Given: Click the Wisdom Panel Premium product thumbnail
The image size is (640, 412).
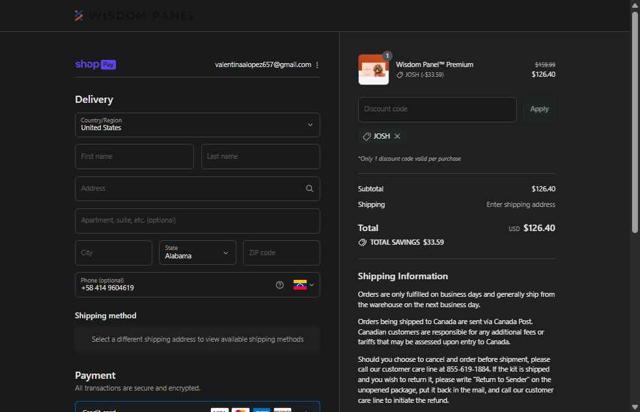Looking at the screenshot, I should (x=373, y=70).
